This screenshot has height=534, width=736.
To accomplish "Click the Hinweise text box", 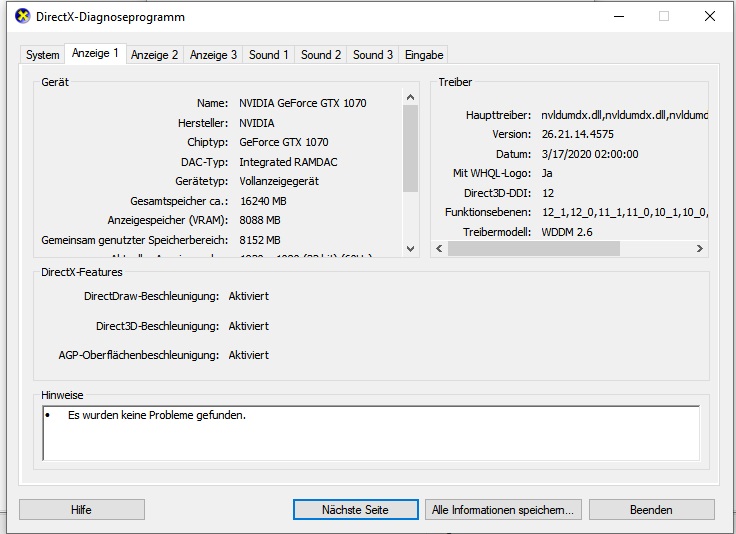I will click(371, 433).
